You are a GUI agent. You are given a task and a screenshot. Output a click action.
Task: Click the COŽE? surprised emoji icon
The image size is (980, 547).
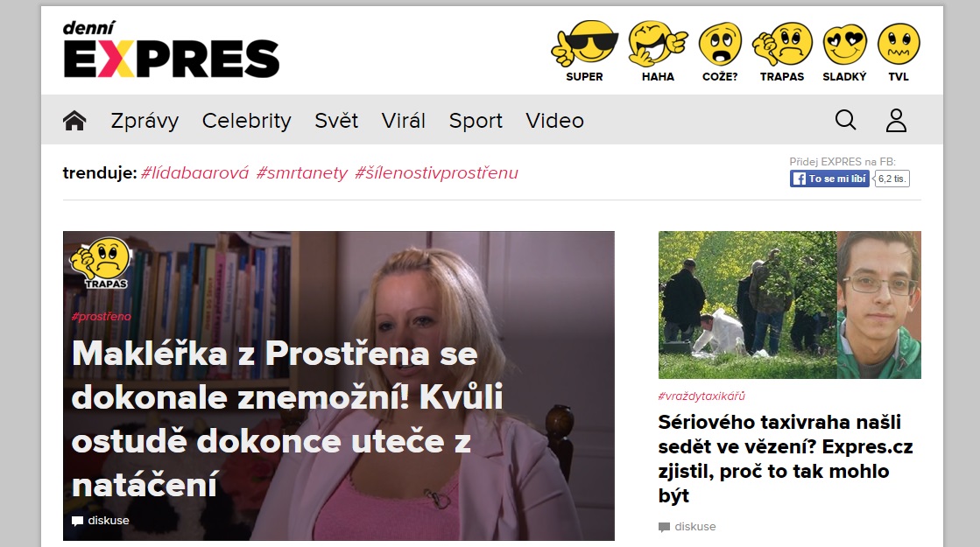pyautogui.click(x=720, y=51)
